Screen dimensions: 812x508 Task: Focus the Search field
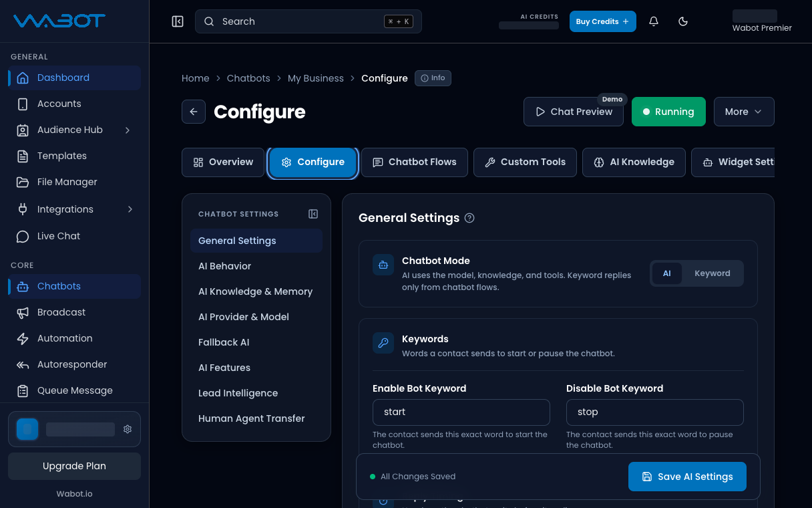[x=309, y=21]
